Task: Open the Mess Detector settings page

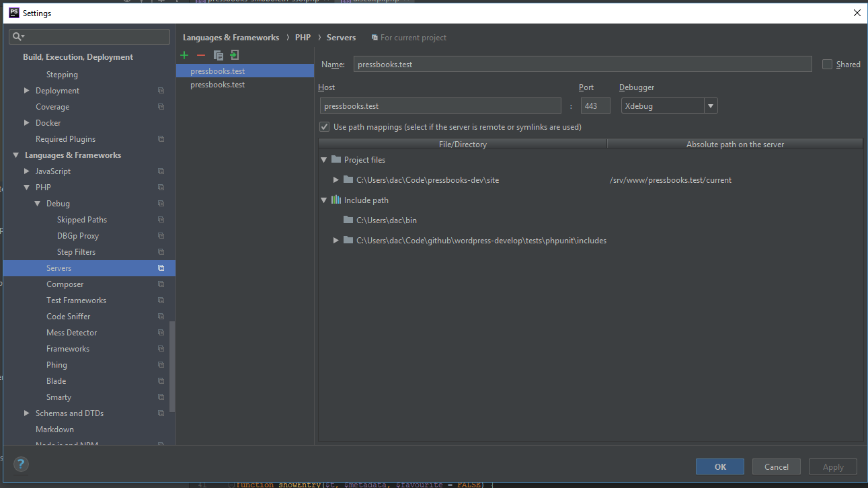Action: coord(71,333)
